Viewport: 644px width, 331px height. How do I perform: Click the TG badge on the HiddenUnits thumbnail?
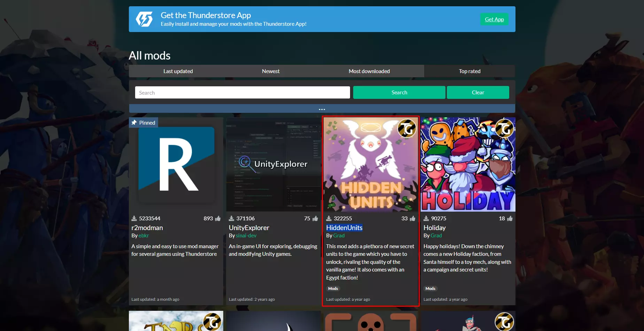407,128
